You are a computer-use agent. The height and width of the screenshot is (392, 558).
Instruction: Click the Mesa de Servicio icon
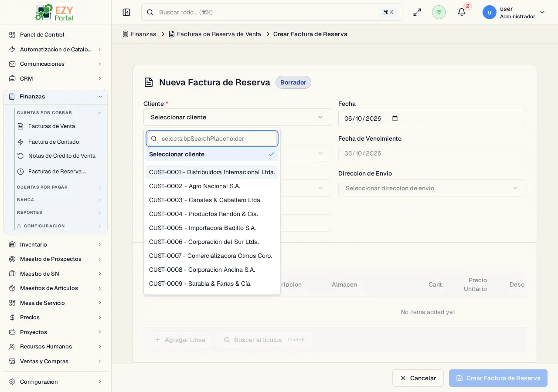coord(12,303)
